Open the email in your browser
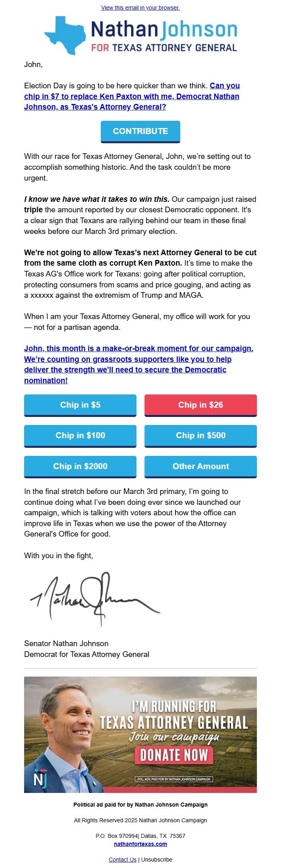The width and height of the screenshot is (281, 868). pyautogui.click(x=140, y=7)
